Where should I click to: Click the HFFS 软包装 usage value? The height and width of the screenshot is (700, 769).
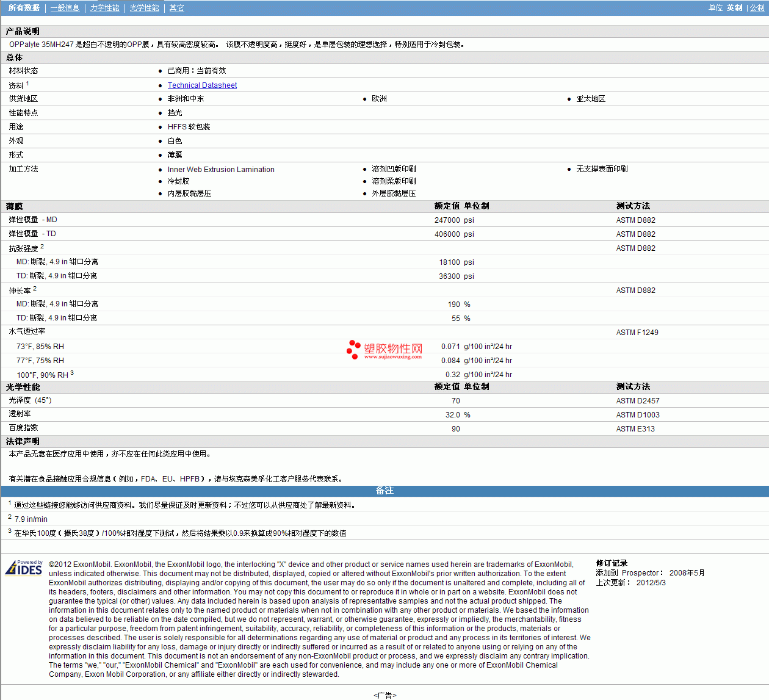[x=189, y=127]
